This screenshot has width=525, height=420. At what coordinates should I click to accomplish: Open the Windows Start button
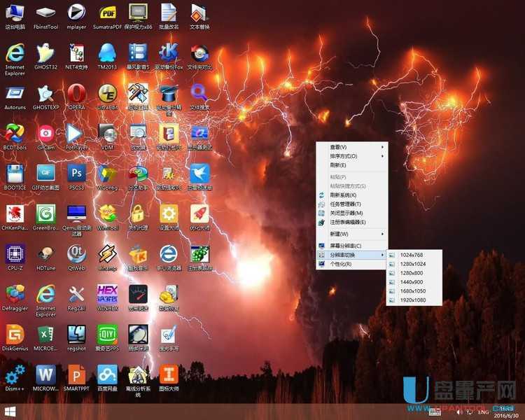[10, 412]
